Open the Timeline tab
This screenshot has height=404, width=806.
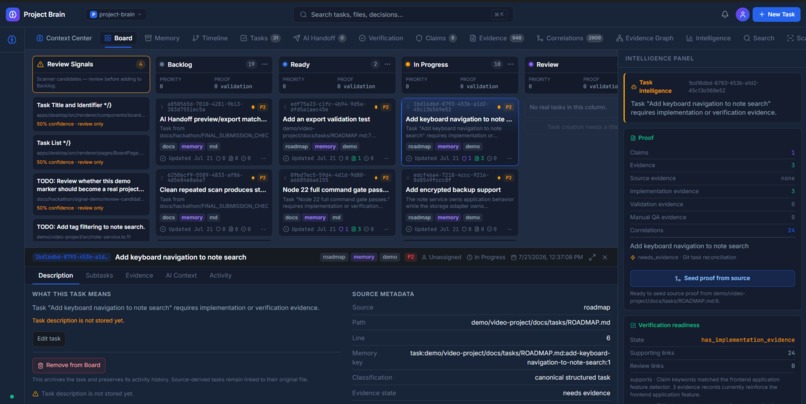pos(210,38)
